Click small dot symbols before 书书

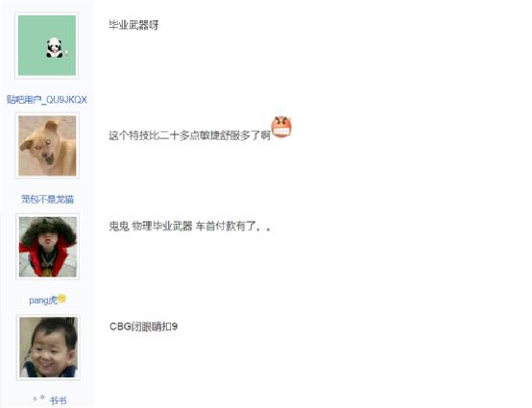click(x=38, y=398)
